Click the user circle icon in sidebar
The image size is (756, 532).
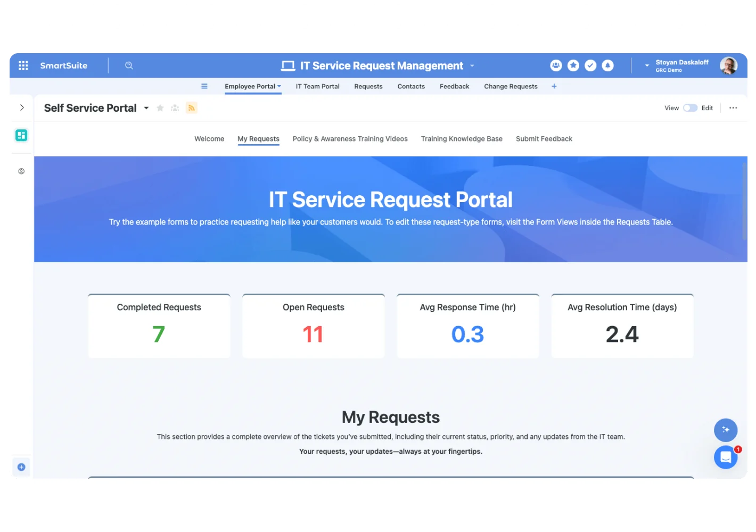pos(21,171)
